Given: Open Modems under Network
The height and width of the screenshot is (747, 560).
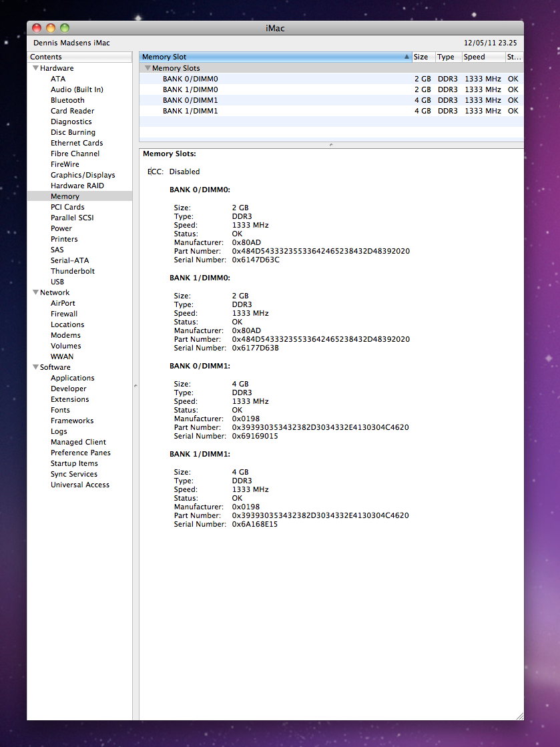Looking at the screenshot, I should coord(65,335).
